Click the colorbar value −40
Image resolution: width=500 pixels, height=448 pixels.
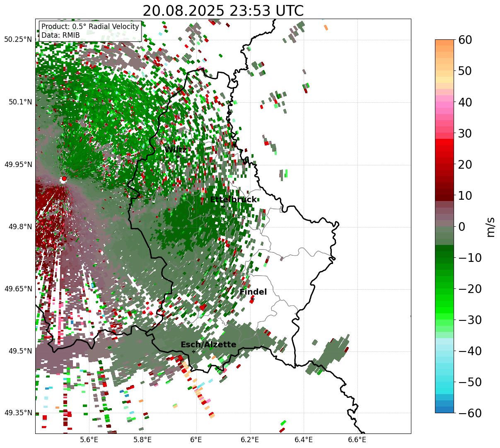pos(469,351)
